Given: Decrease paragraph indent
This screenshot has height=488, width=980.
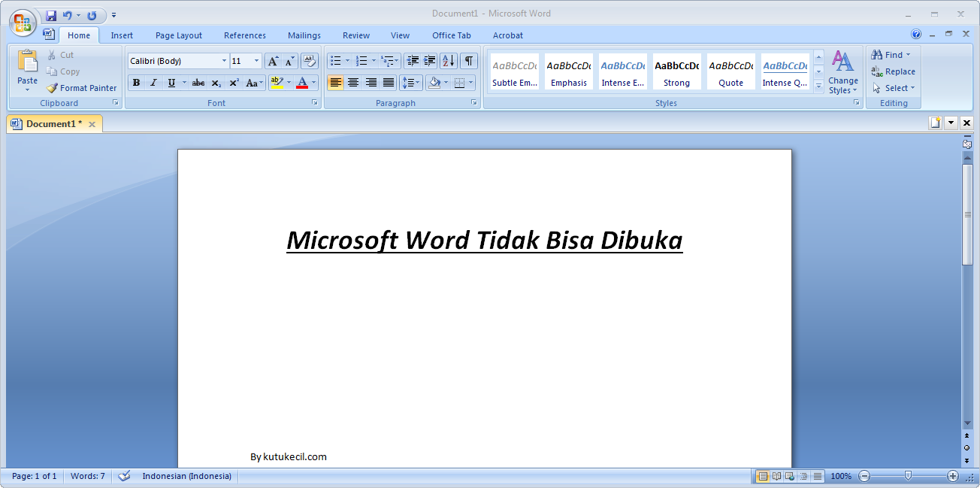Looking at the screenshot, I should [413, 61].
